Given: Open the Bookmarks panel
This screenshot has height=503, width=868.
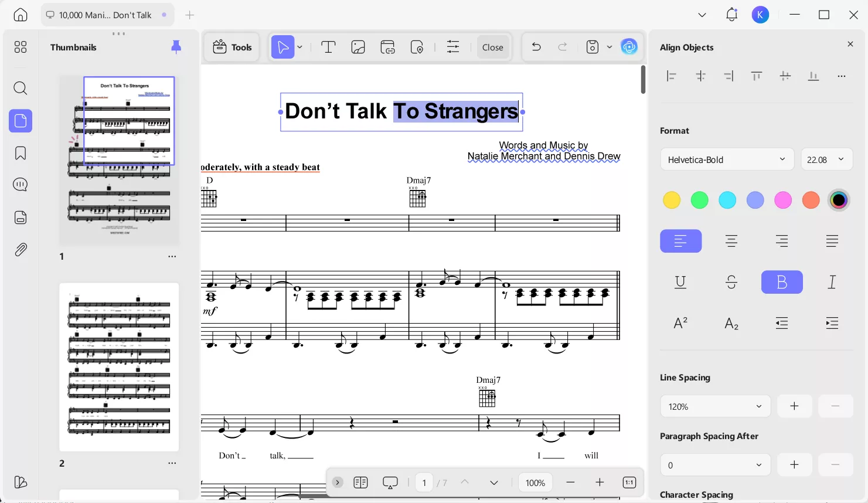Looking at the screenshot, I should [x=20, y=152].
